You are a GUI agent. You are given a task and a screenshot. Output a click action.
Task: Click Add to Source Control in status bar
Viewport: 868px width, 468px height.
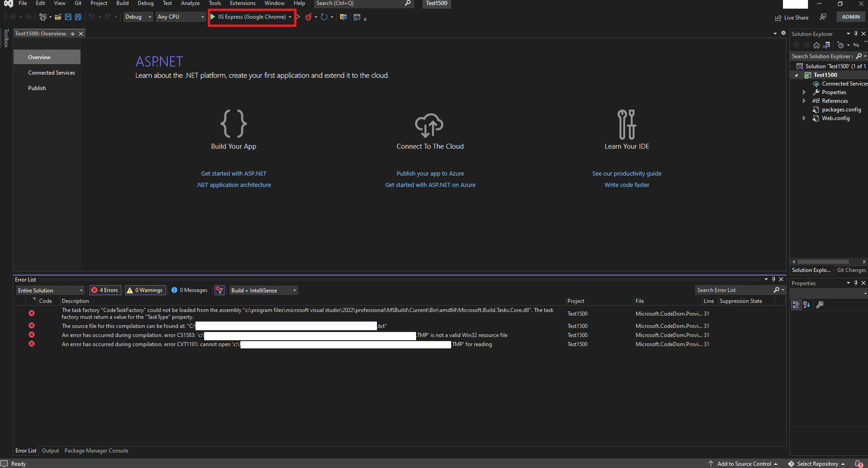[x=743, y=464]
